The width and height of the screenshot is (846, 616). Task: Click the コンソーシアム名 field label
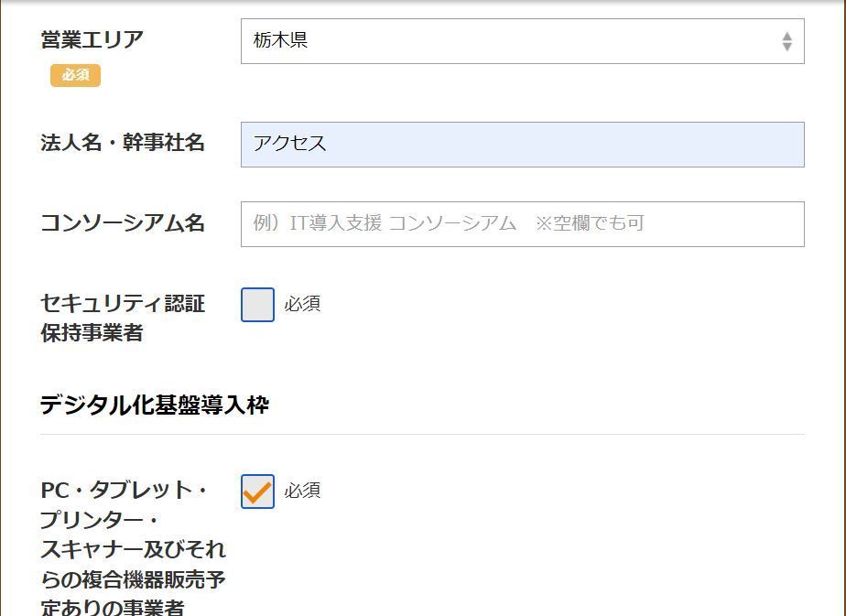123,222
